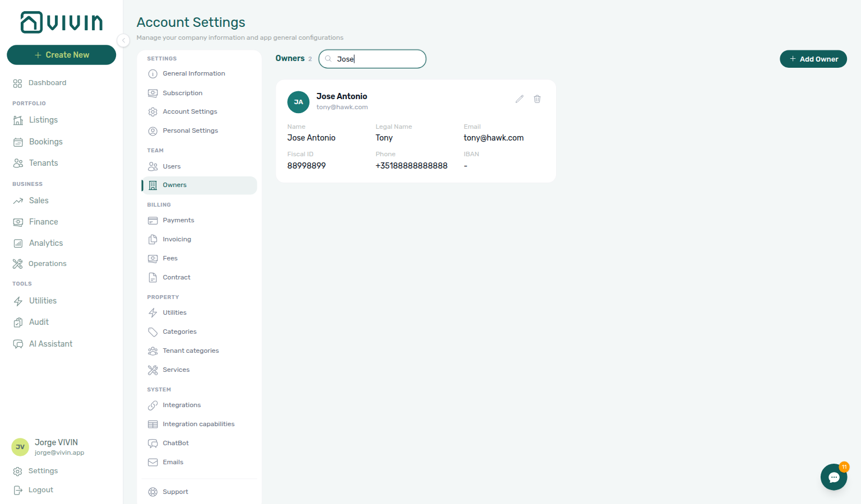Click the Operations tools icon
The width and height of the screenshot is (861, 504).
[x=18, y=264]
